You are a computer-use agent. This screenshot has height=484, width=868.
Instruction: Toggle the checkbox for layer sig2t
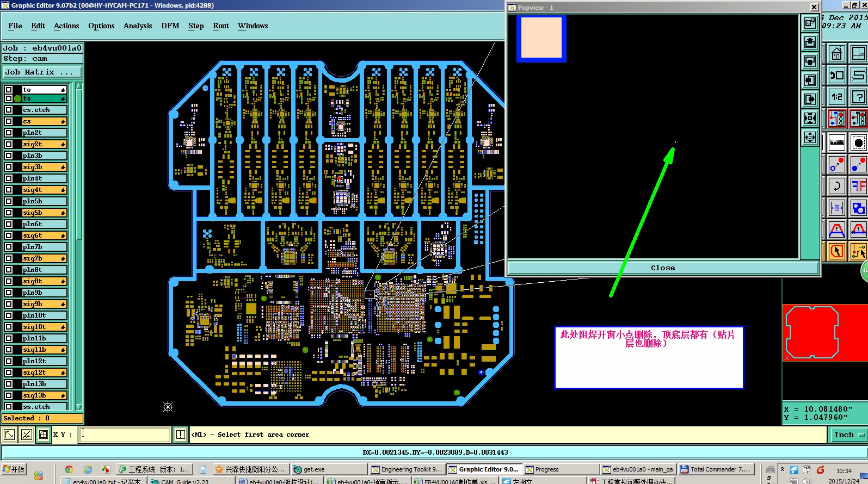(9, 144)
